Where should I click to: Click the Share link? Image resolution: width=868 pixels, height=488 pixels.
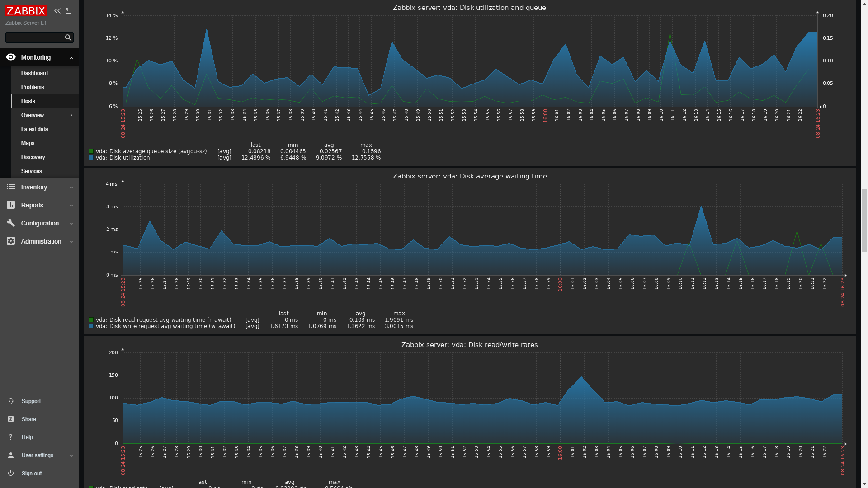click(29, 419)
